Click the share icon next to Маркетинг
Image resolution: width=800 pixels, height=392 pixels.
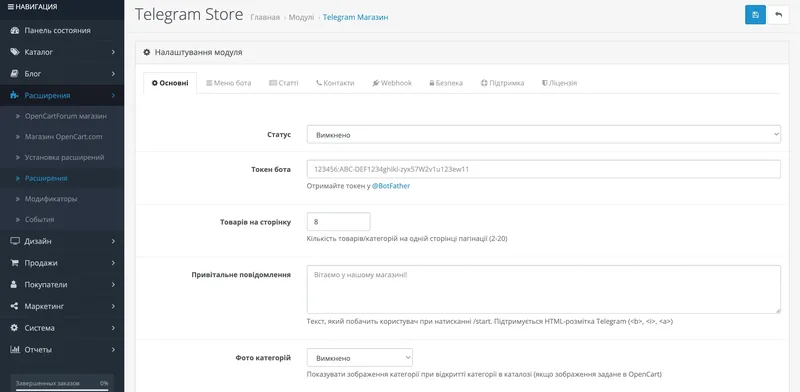click(15, 306)
